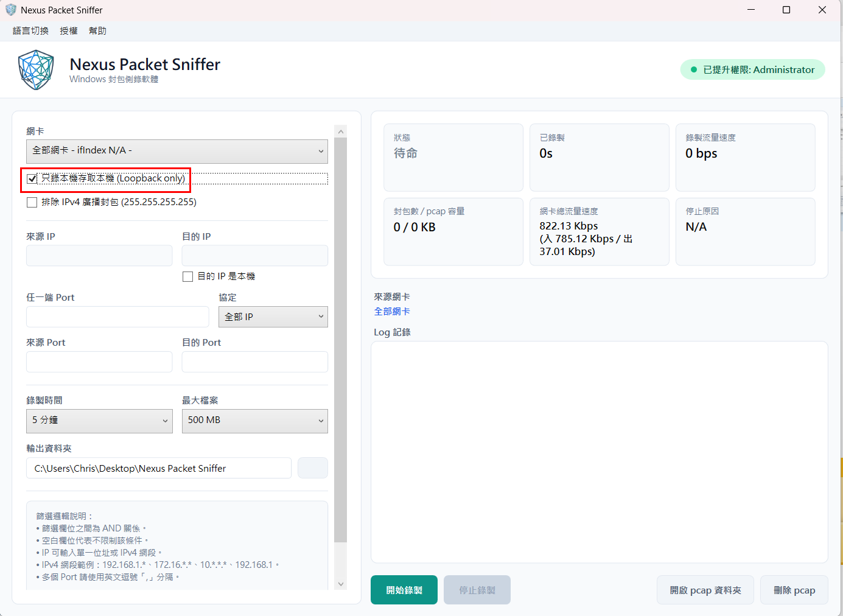Enable 排除 IPv4 廣播封包 checkbox
Viewport: 843px width, 616px height.
click(32, 202)
